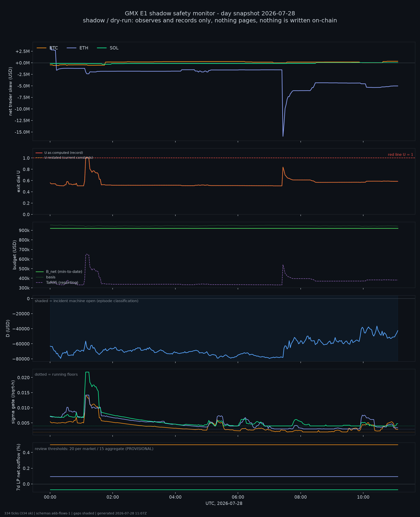Click the '06:00' time tick label
This screenshot has height=517, width=420.
coord(238,497)
